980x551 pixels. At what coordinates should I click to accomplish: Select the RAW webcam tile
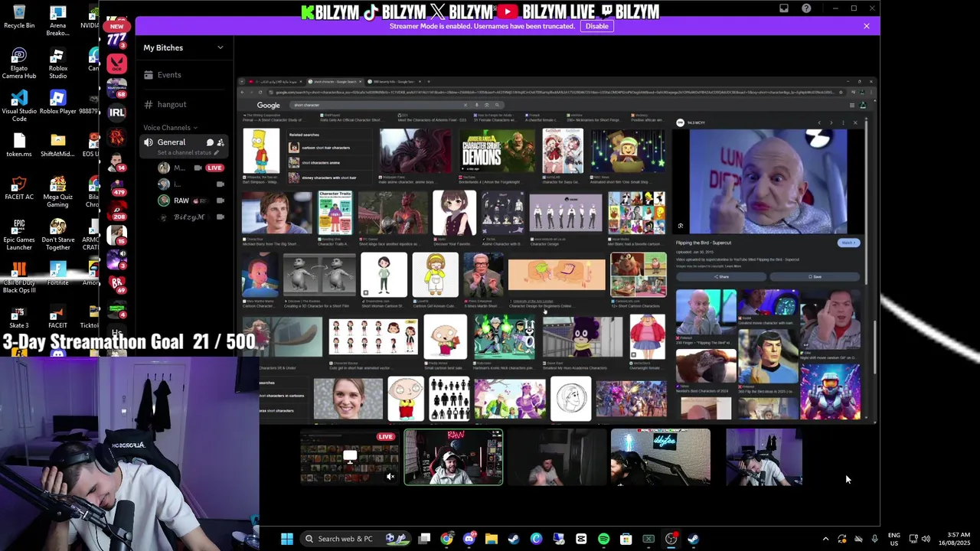(453, 458)
